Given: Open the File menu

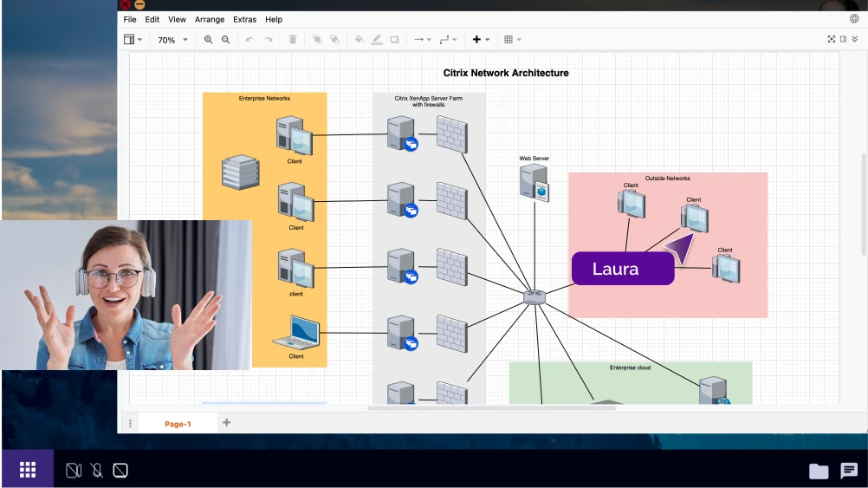Looking at the screenshot, I should 130,19.
